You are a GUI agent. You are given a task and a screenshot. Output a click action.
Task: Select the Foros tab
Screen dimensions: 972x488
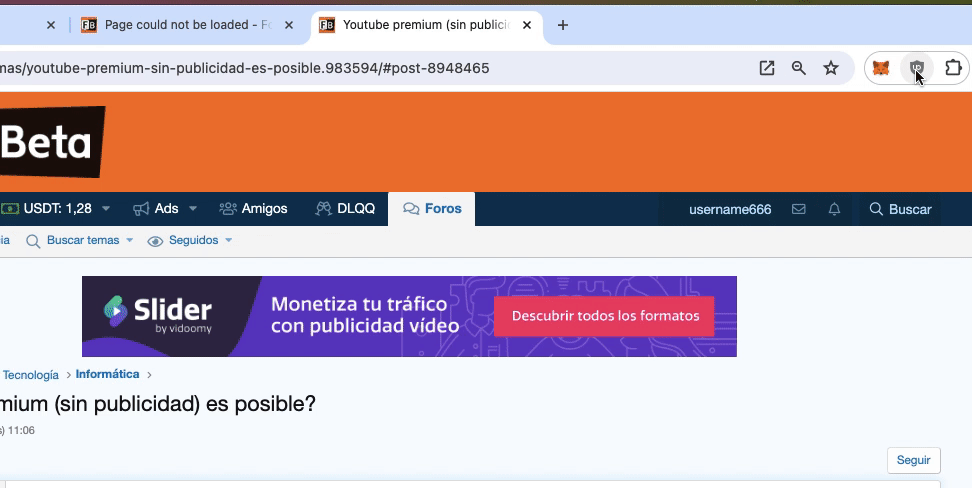coord(431,209)
